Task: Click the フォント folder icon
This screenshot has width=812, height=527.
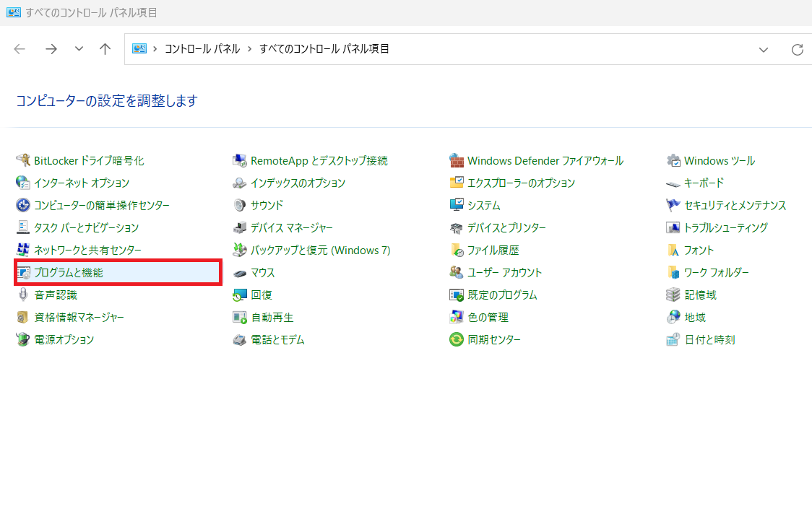Action: pos(673,250)
